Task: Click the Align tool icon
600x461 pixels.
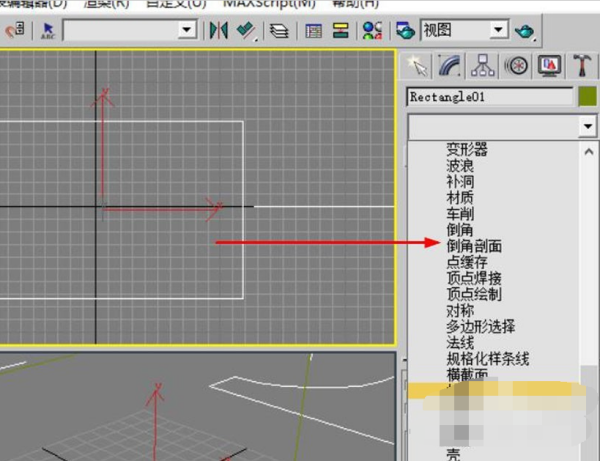Action: tap(245, 30)
